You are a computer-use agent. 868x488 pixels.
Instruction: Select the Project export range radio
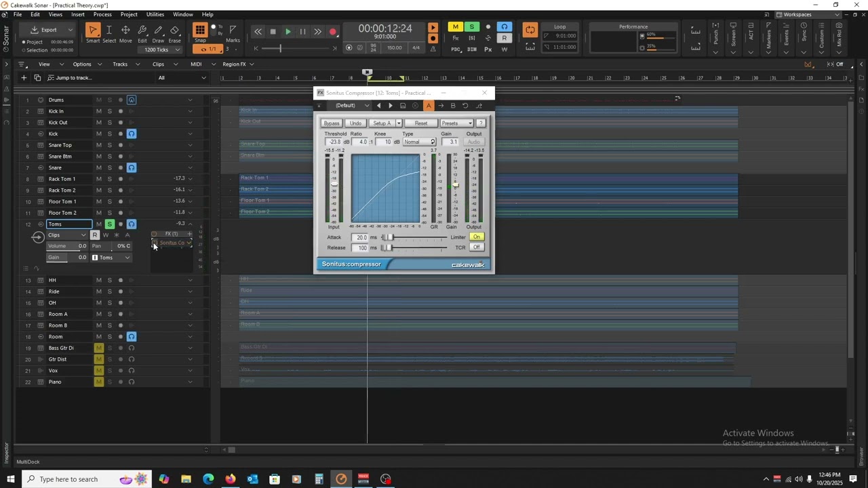24,42
